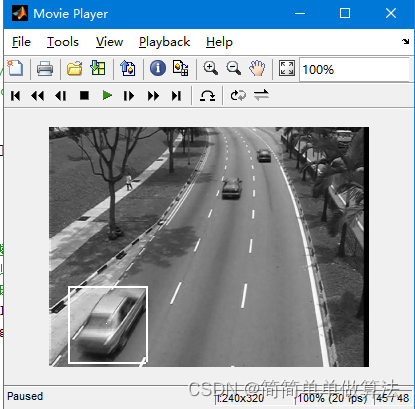Click the New Movie Player icon
This screenshot has width=415, height=409.
(15, 68)
